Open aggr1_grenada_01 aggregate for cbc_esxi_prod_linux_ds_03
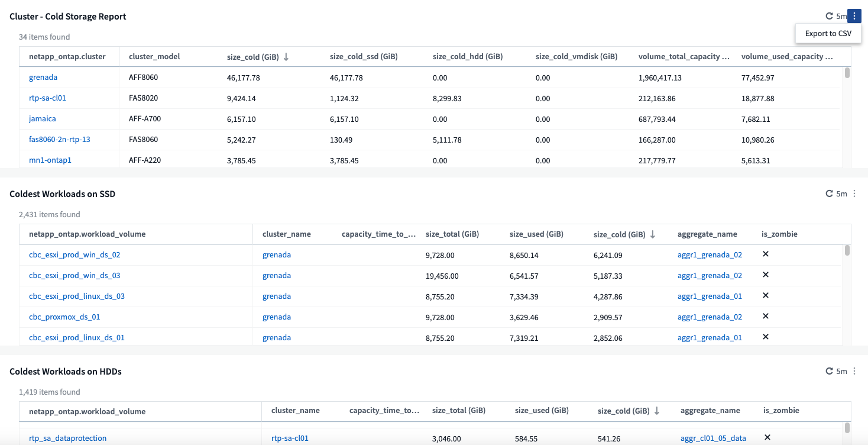 710,296
